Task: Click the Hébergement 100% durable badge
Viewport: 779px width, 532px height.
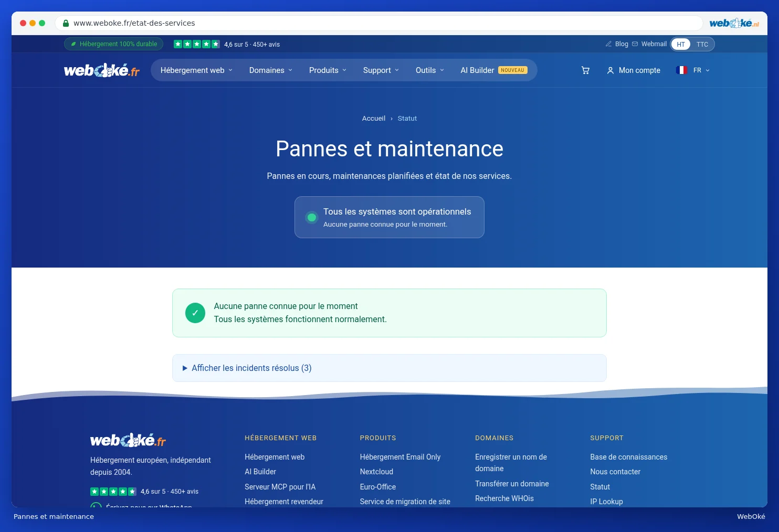Action: 114,44
